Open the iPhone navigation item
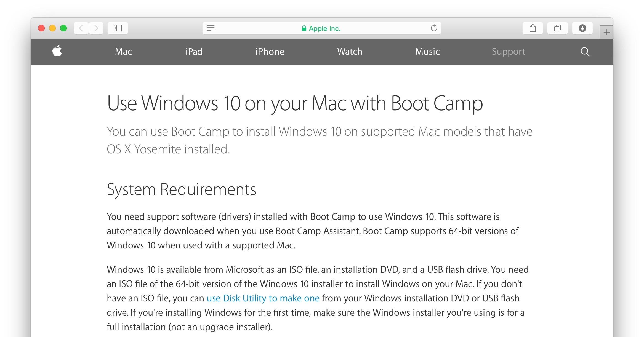Viewport: 644px width, 337px height. point(270,52)
